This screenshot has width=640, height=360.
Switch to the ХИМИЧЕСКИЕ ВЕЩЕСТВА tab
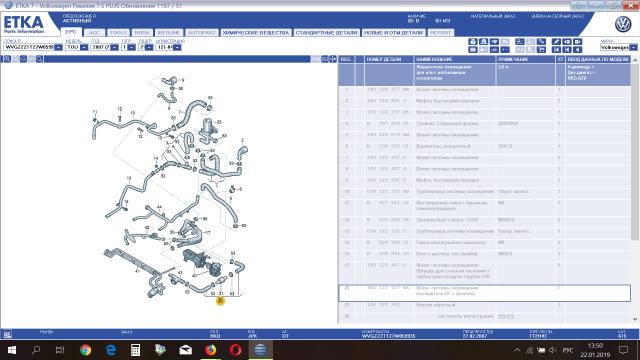coord(256,33)
